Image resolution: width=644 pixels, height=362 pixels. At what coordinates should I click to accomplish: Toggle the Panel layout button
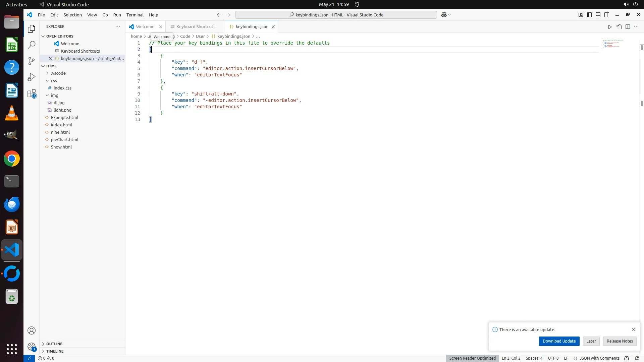point(598,15)
